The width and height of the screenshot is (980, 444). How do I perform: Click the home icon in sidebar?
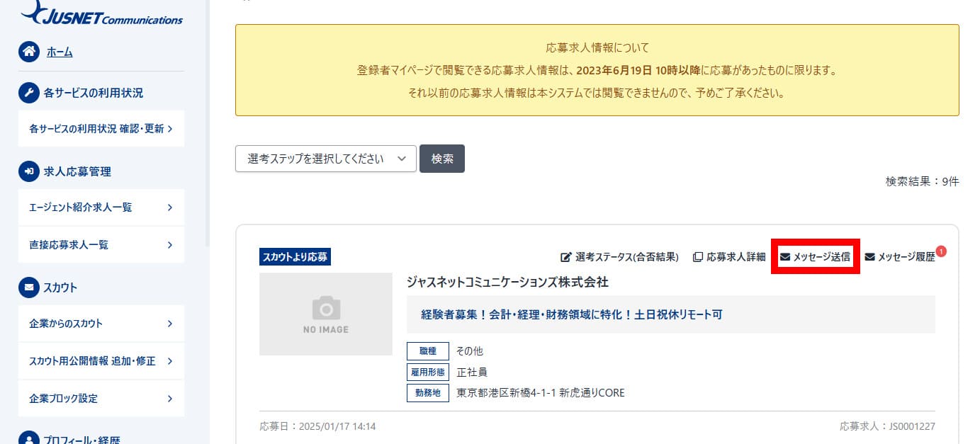pyautogui.click(x=28, y=52)
